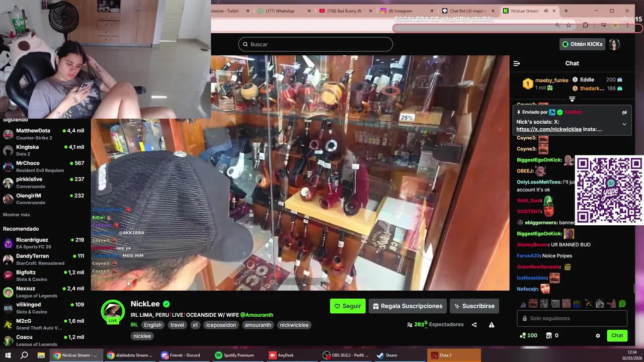Viewport: 644px width, 362px height.
Task: Send message with green Chat button
Action: coord(617,335)
